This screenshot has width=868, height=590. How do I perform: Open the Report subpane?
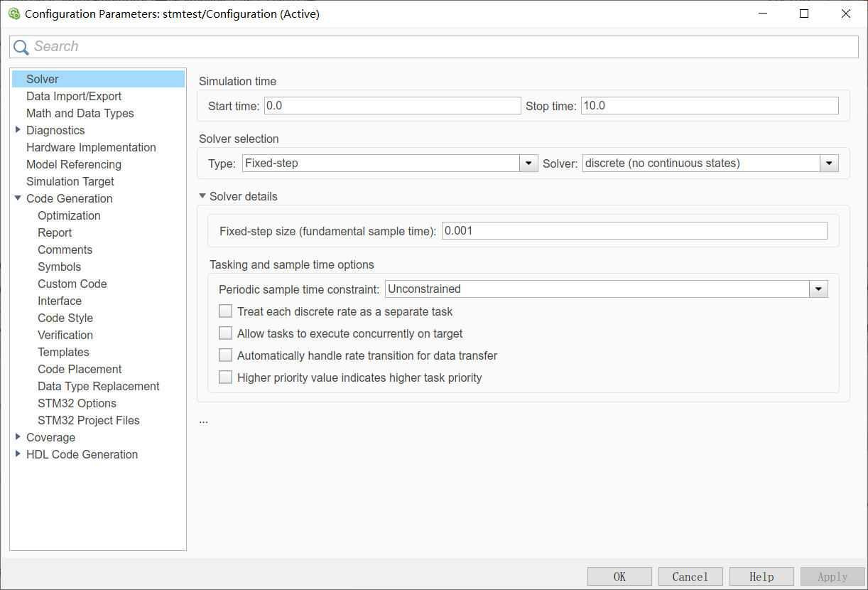(x=55, y=232)
